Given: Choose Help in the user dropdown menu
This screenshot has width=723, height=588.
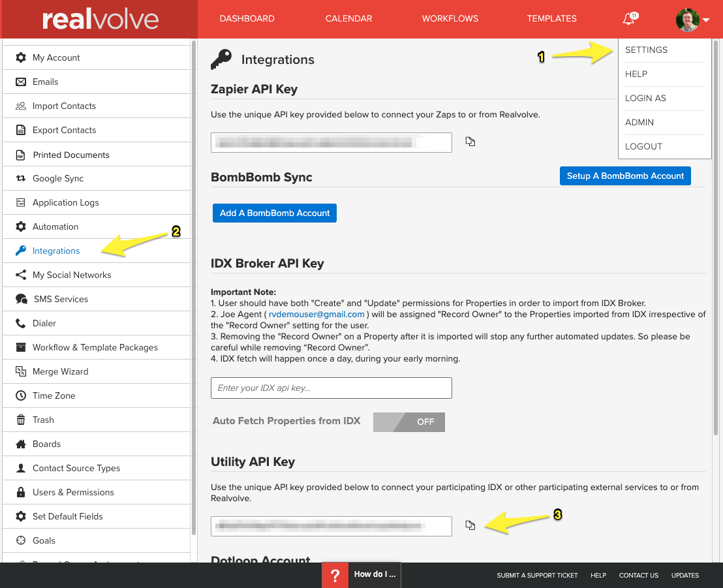Looking at the screenshot, I should [x=636, y=74].
